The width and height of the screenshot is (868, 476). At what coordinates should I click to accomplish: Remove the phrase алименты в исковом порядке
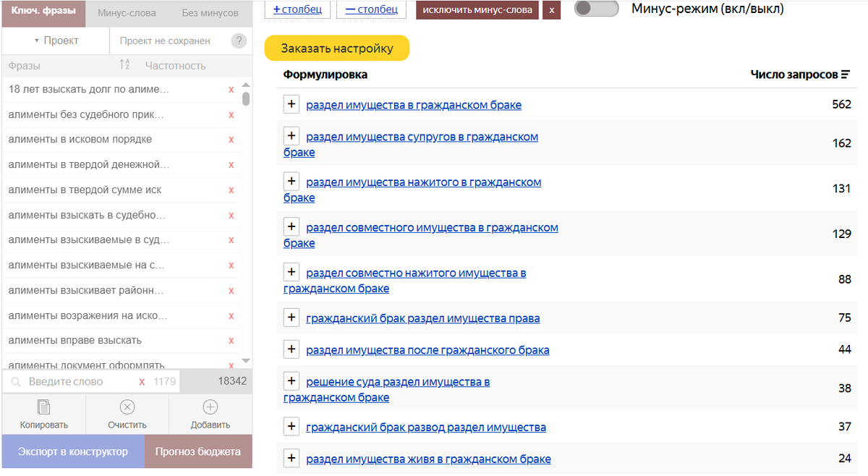click(231, 140)
